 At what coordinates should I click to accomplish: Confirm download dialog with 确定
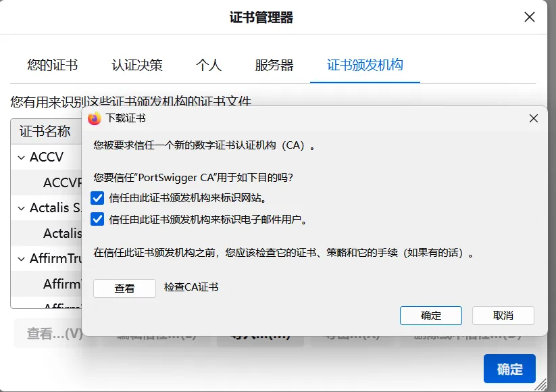(431, 316)
